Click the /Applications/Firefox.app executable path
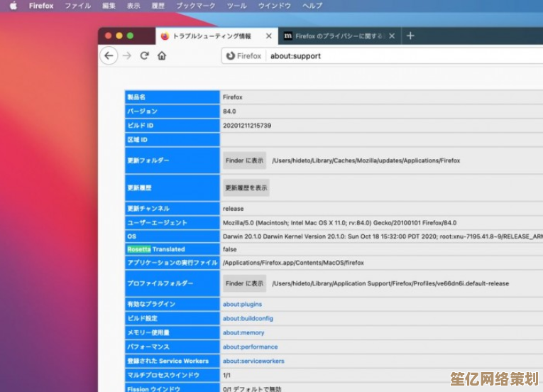This screenshot has height=392, width=543. (x=293, y=263)
